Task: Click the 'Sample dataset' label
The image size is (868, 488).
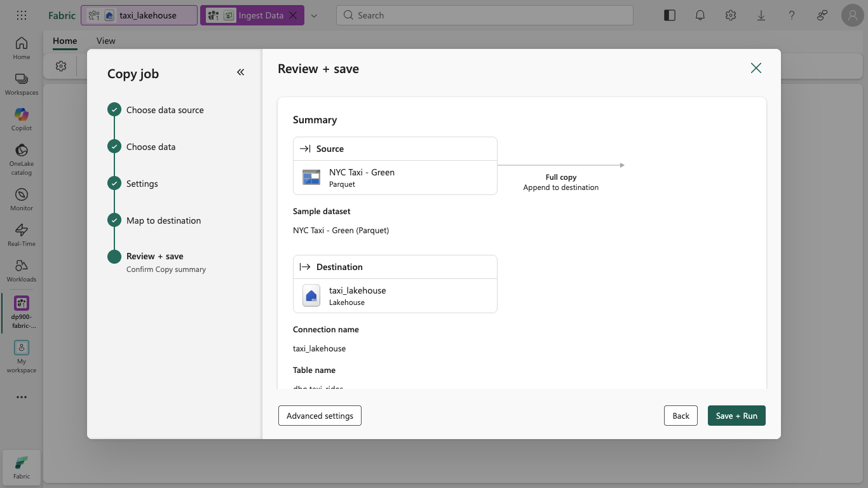Action: coord(322,211)
